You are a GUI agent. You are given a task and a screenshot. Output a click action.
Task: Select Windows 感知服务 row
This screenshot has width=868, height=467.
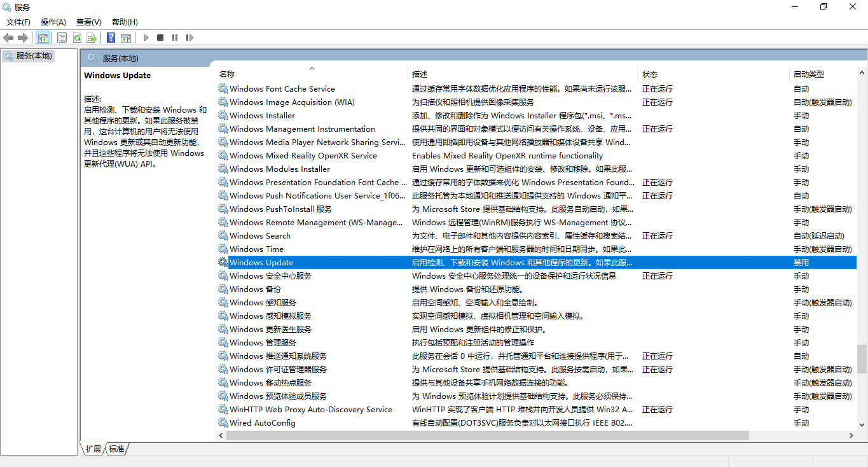tap(537, 302)
